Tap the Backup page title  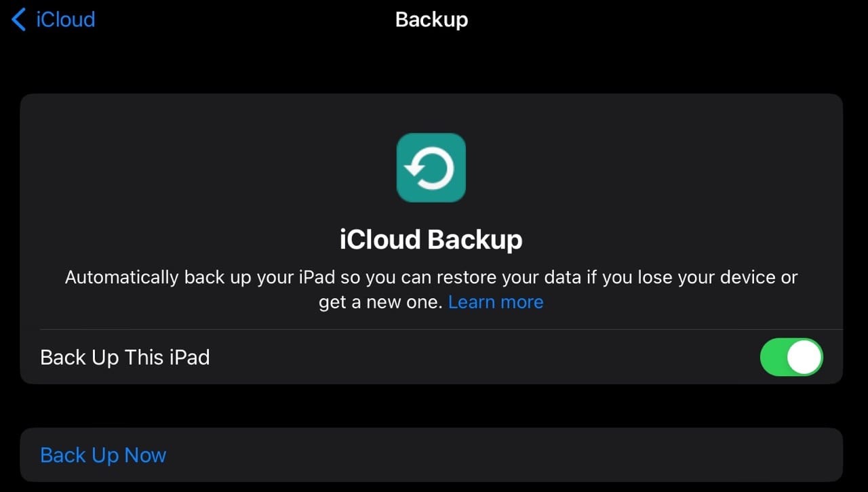click(x=431, y=20)
